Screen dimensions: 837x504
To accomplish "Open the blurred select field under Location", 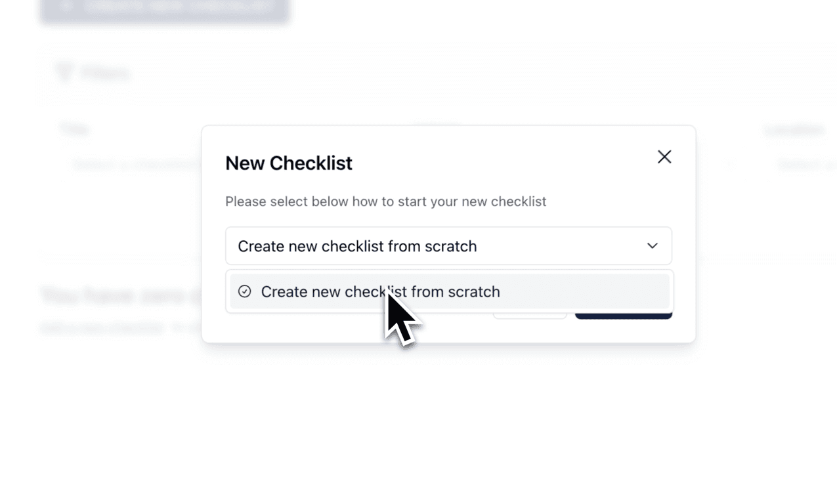I will point(806,165).
